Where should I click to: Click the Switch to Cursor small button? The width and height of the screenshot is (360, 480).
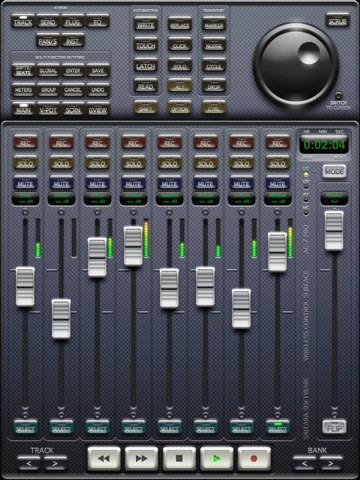[x=338, y=95]
